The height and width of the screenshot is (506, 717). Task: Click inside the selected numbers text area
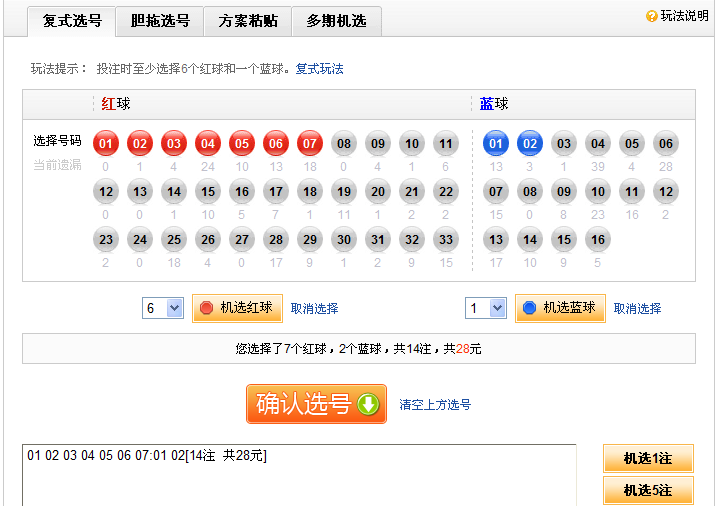pos(300,480)
